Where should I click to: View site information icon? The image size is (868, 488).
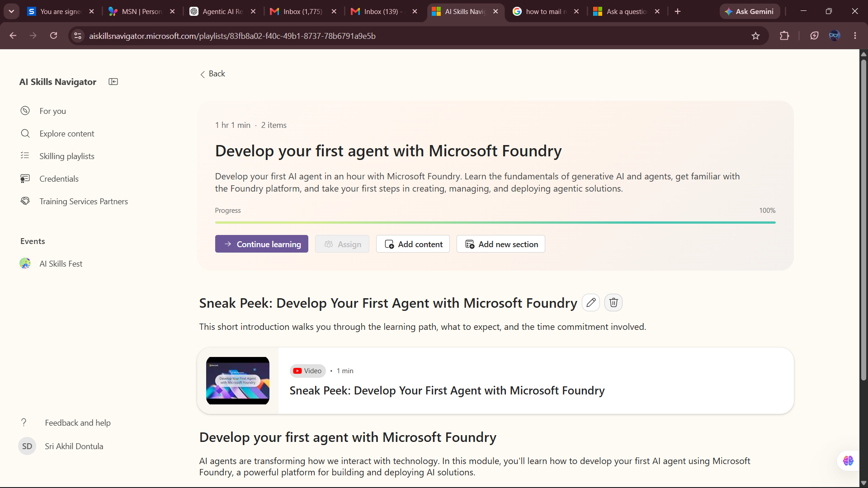(x=78, y=36)
